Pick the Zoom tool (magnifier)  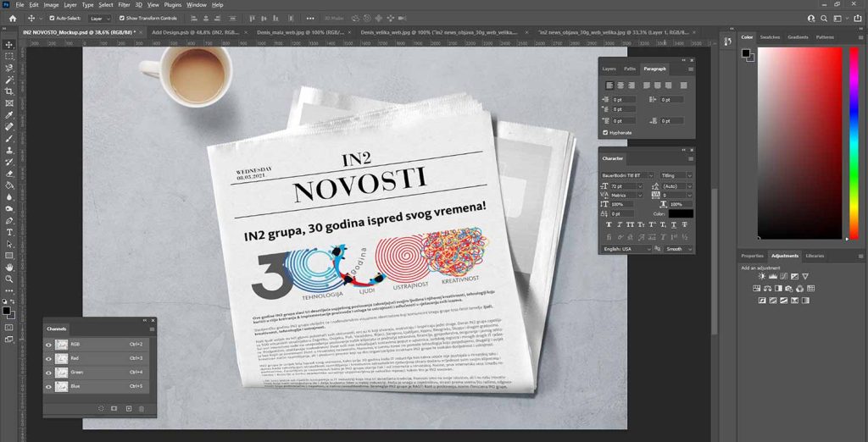[9, 279]
